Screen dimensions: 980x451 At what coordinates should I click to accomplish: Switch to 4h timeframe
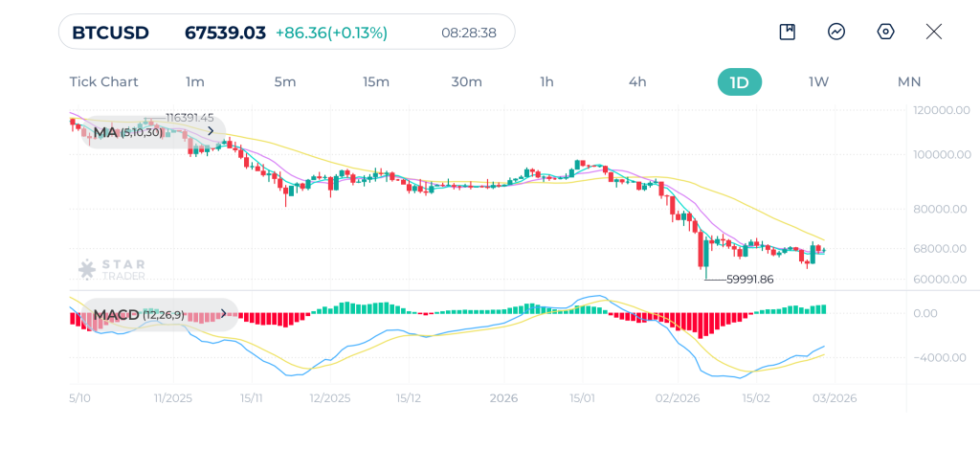click(x=637, y=81)
